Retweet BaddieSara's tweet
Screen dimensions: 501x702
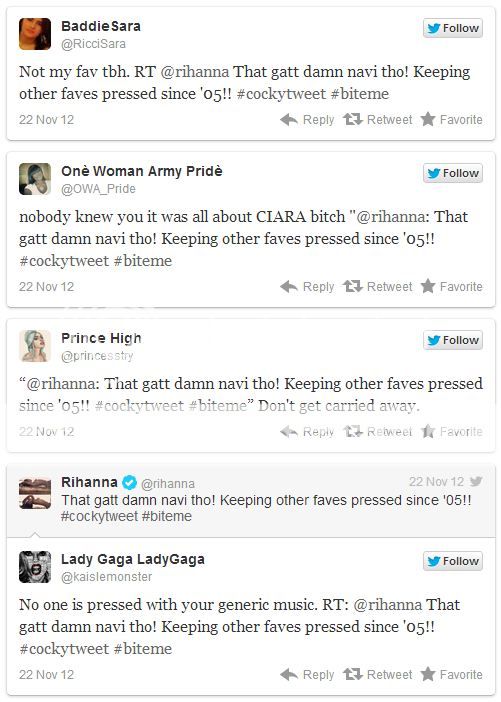(377, 120)
